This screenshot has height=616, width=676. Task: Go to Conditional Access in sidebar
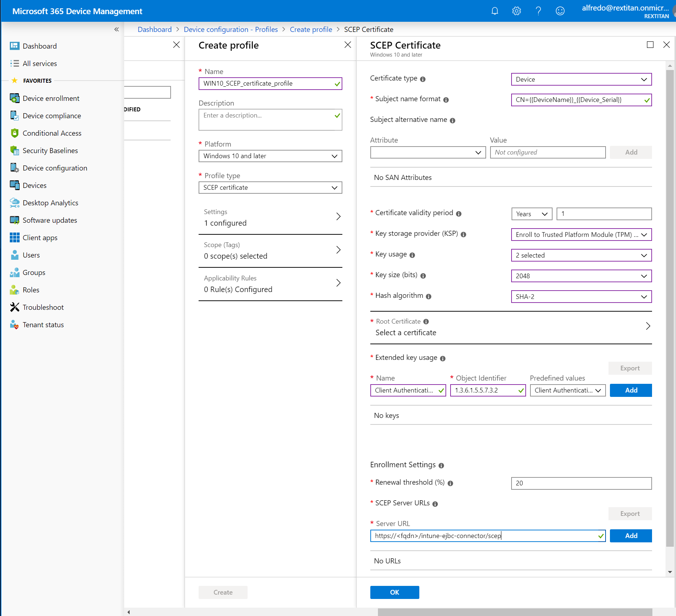tap(52, 133)
